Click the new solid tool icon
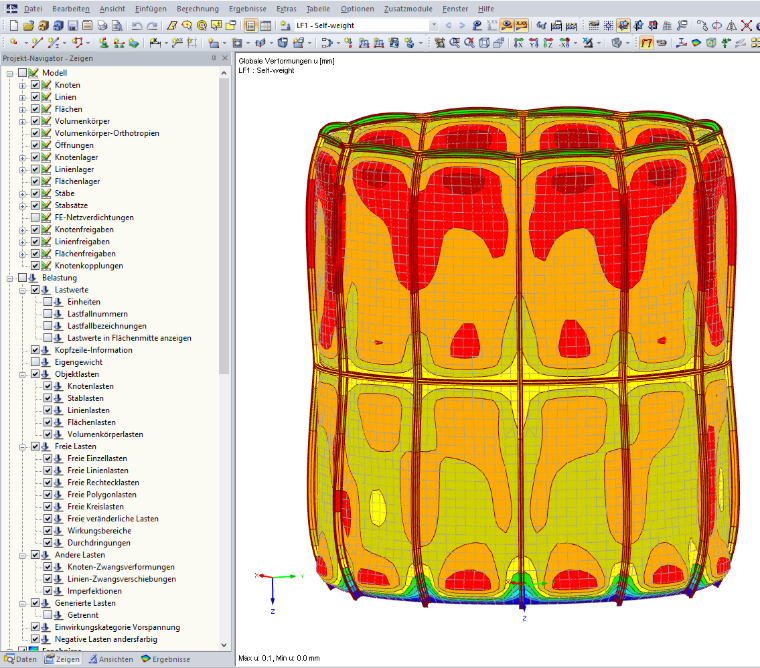Image resolution: width=760 pixels, height=668 pixels. (x=283, y=43)
